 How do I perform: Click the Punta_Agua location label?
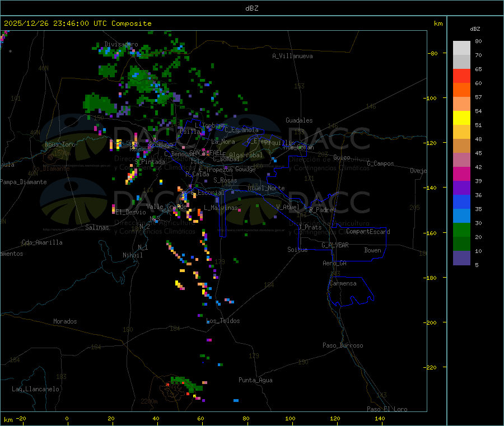tap(255, 380)
